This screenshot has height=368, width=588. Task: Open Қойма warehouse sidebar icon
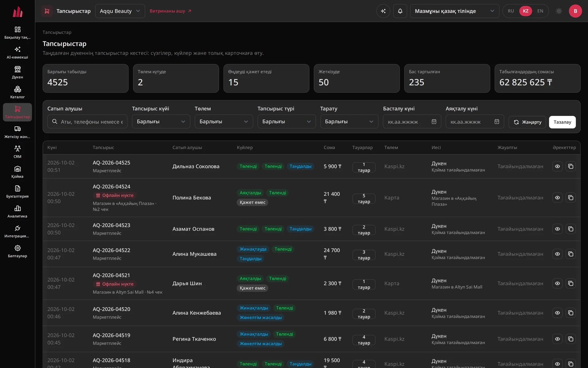click(x=17, y=172)
